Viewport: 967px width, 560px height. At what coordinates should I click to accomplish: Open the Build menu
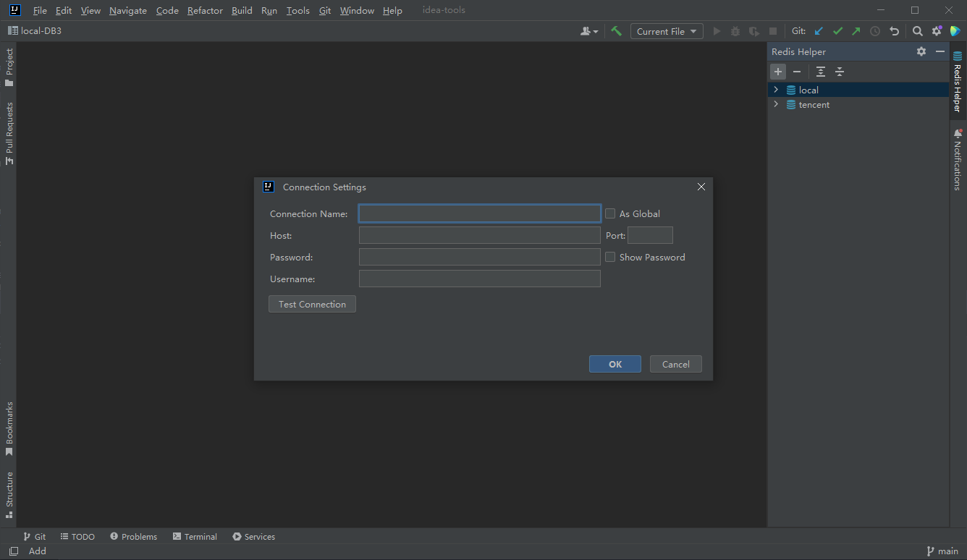[242, 10]
